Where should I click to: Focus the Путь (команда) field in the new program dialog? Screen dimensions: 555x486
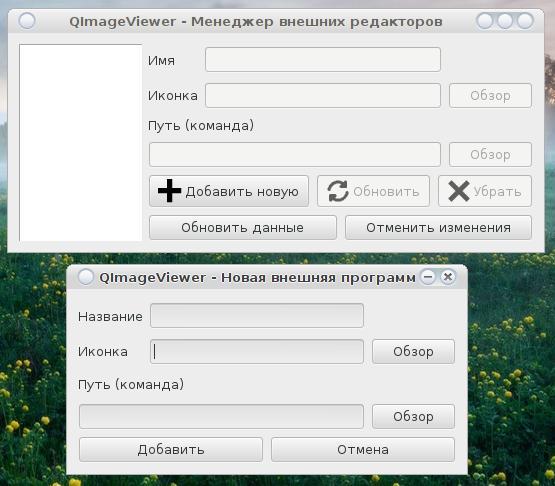(x=221, y=417)
